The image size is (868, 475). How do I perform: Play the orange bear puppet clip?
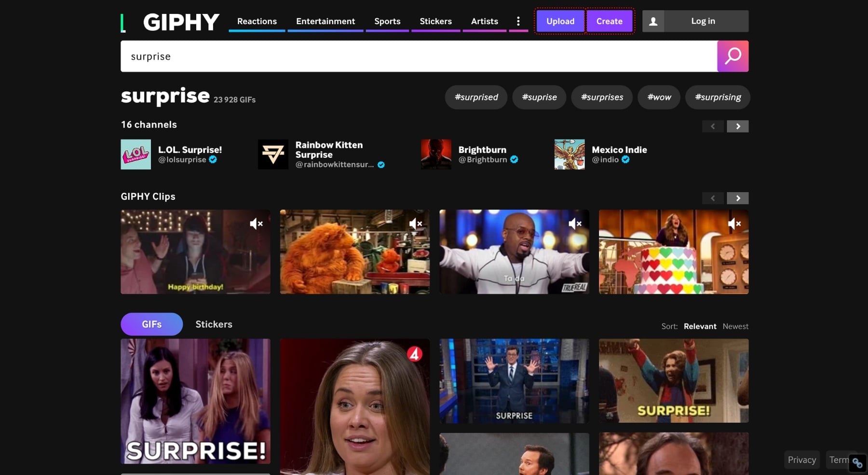pos(355,252)
